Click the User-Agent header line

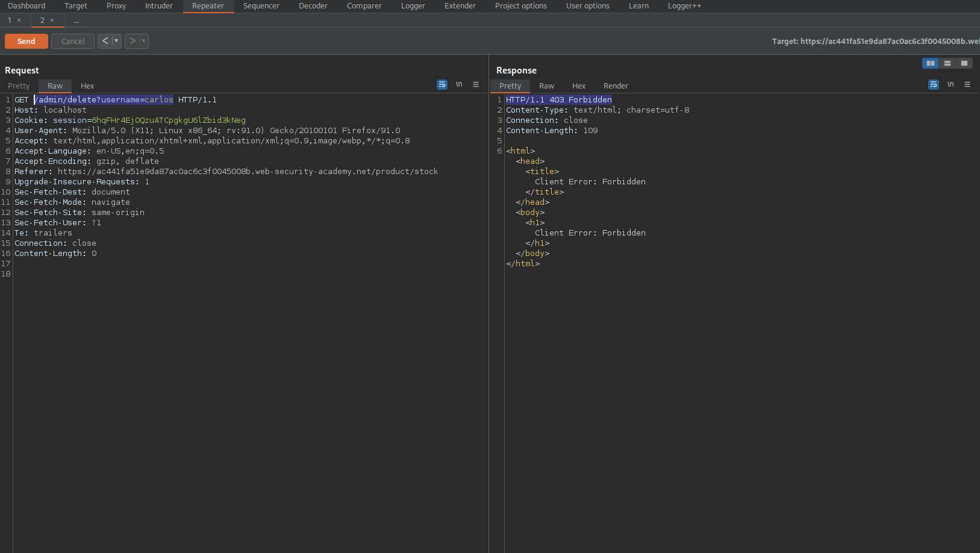(x=207, y=131)
